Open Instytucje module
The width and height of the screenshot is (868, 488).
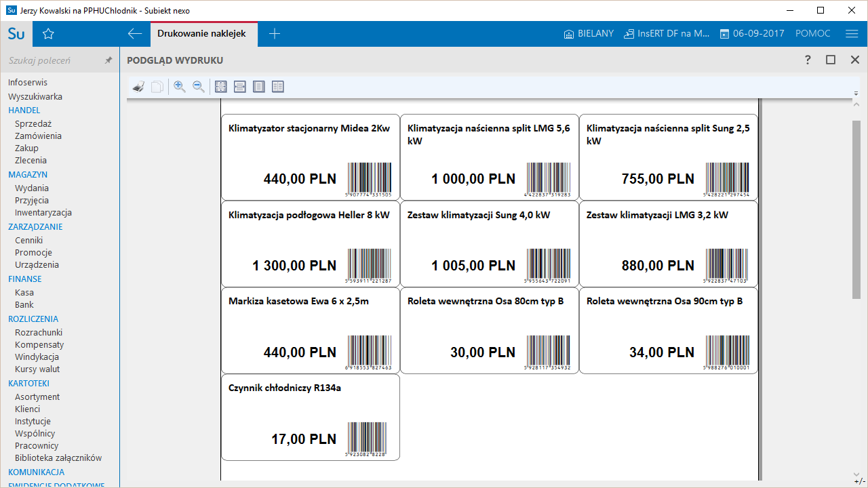coord(33,422)
